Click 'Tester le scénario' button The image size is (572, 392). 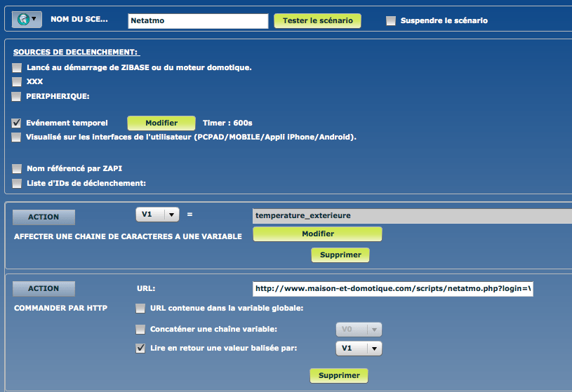317,21
